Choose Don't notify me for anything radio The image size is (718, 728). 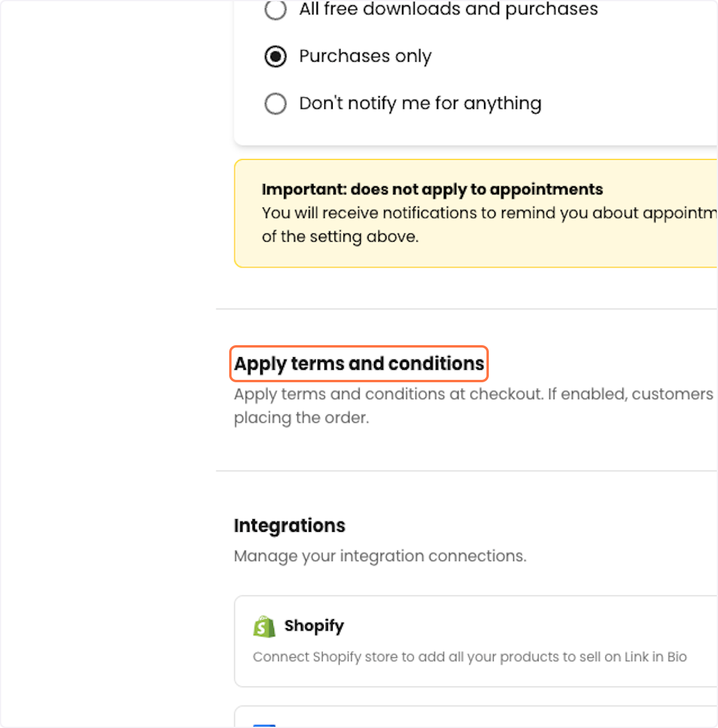click(x=275, y=103)
